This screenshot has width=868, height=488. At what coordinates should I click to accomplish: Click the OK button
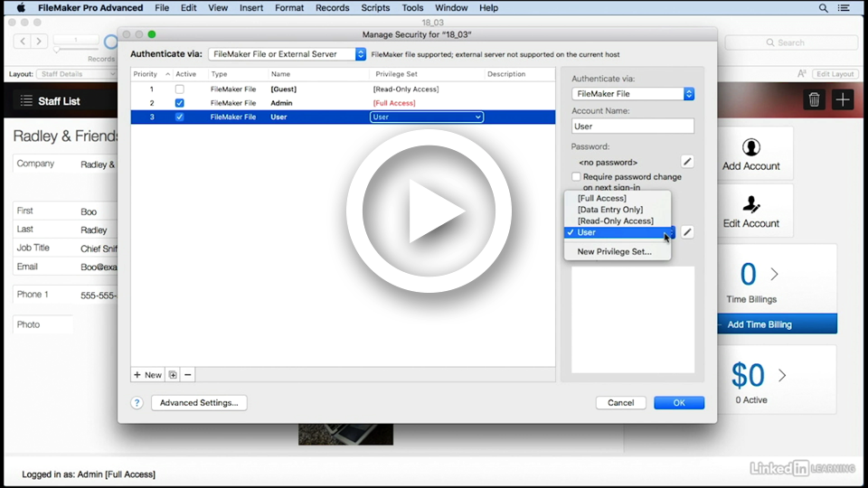coord(679,403)
